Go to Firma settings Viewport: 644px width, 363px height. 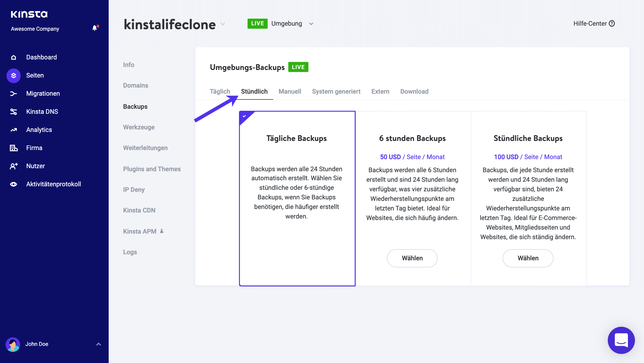34,148
